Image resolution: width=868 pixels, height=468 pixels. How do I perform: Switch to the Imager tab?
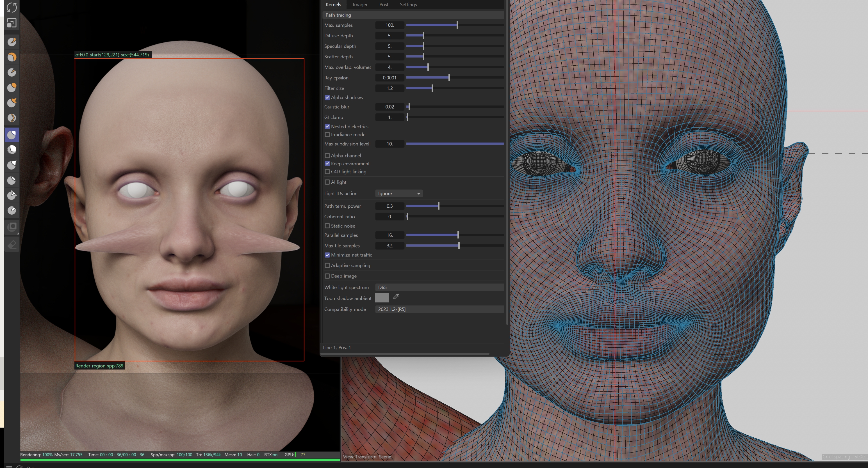[360, 4]
